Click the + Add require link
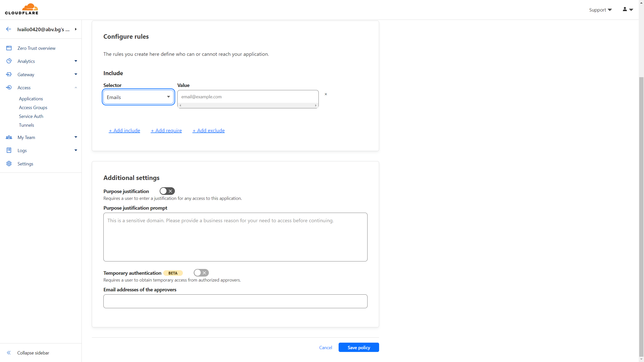This screenshot has height=362, width=644. (x=166, y=130)
